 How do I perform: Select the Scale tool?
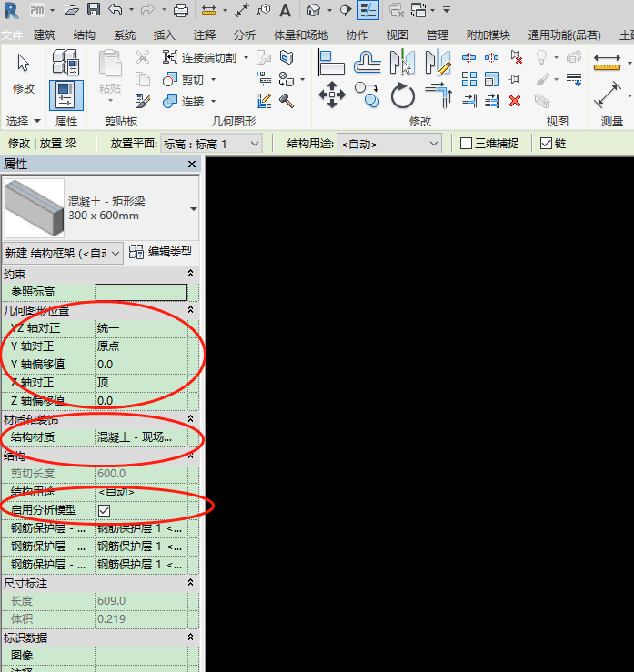pos(492,79)
